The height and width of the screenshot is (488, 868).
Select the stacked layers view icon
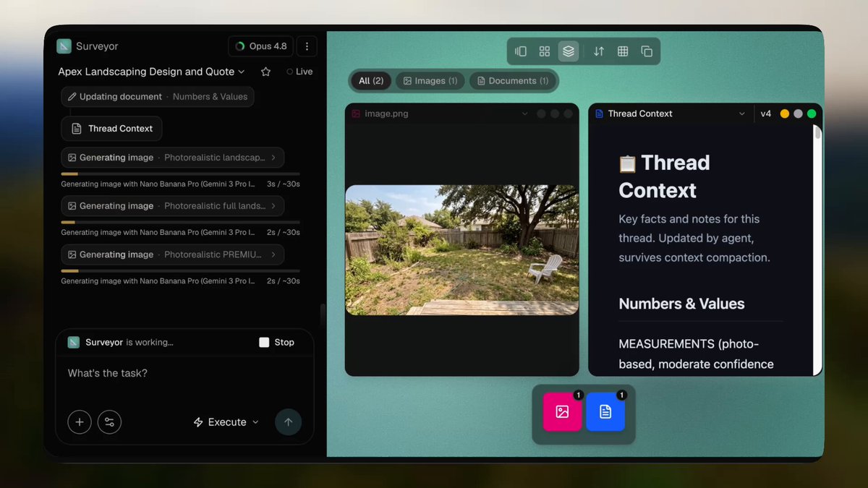[x=569, y=51]
